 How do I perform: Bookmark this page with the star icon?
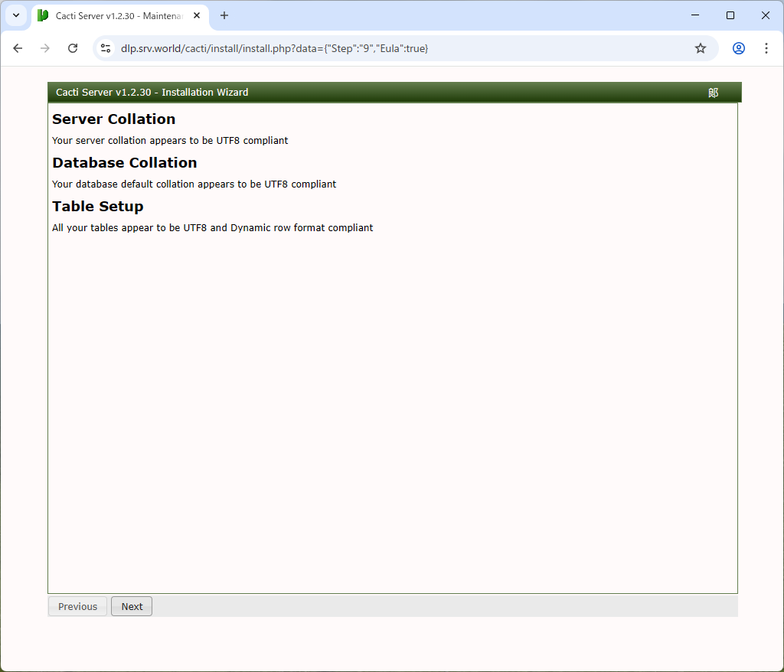700,48
